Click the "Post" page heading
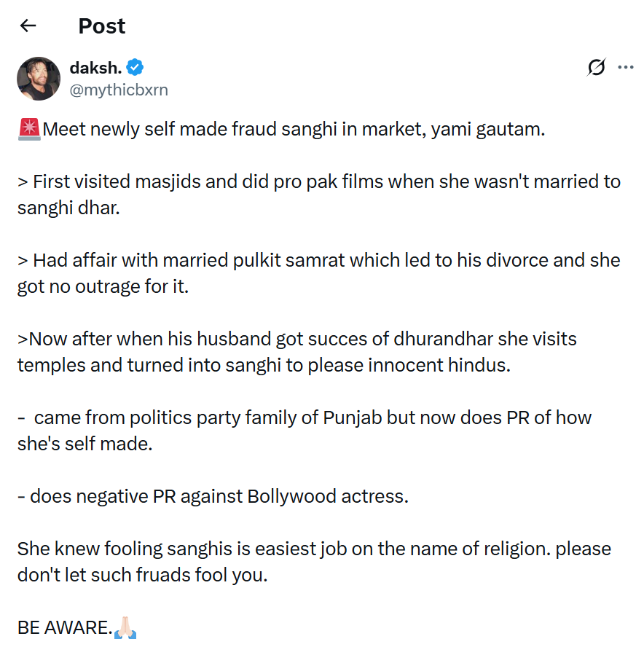 point(101,26)
